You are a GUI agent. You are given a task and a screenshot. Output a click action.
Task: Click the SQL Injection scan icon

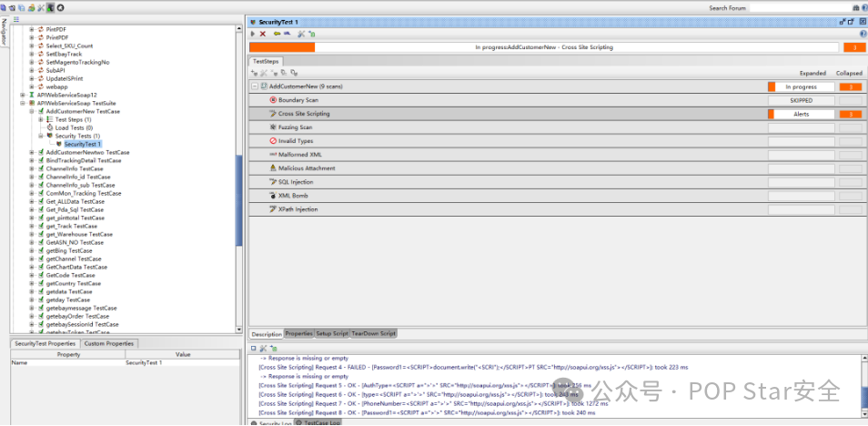[x=272, y=182]
